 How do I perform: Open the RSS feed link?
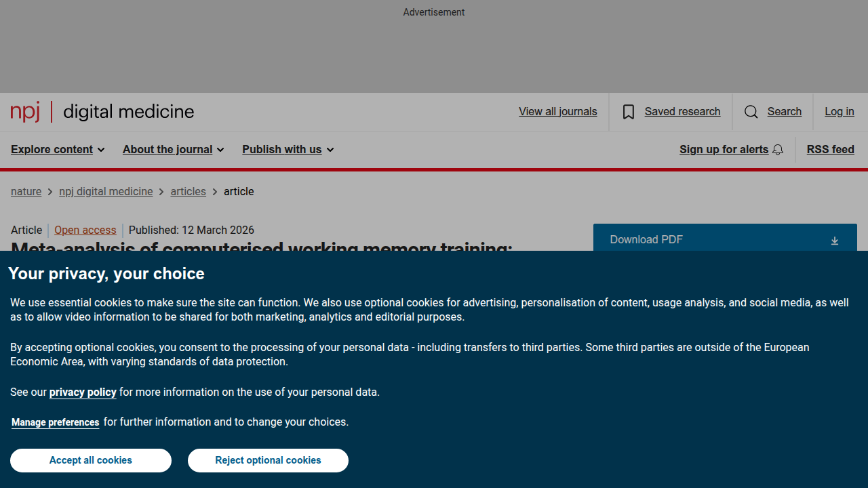point(830,149)
